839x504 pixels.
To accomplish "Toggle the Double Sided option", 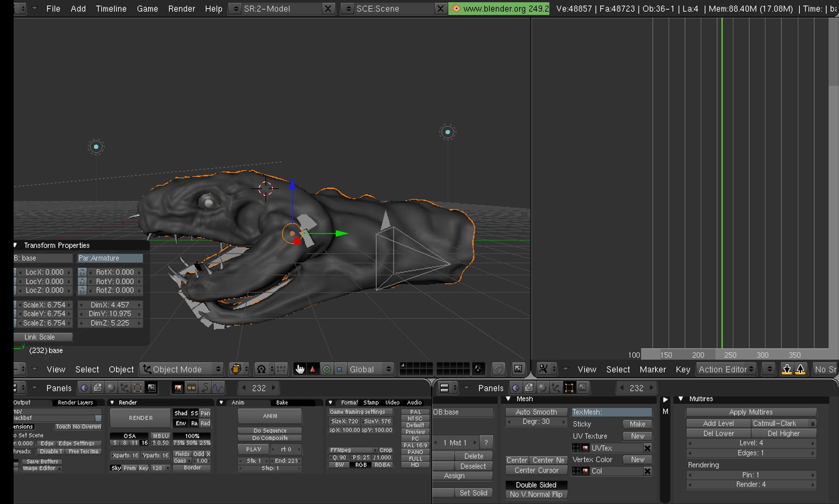I will click(536, 485).
